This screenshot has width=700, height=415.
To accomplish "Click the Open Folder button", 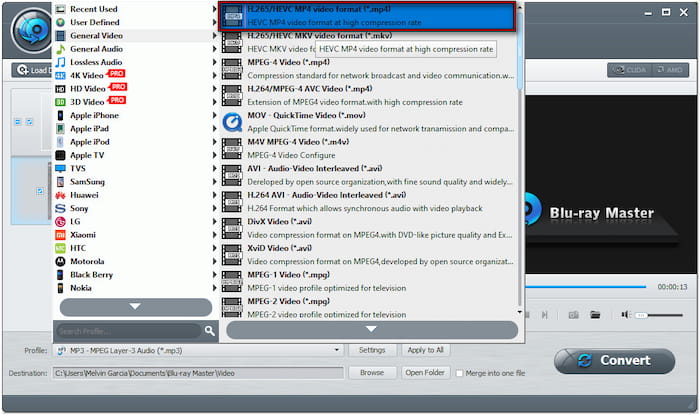I will pyautogui.click(x=425, y=373).
